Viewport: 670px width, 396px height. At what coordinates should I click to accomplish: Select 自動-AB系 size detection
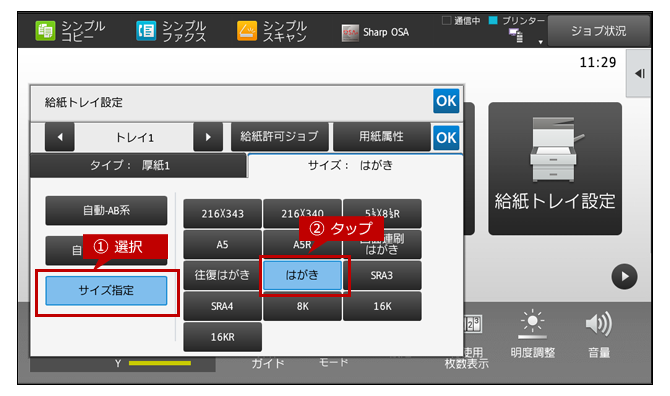click(106, 211)
